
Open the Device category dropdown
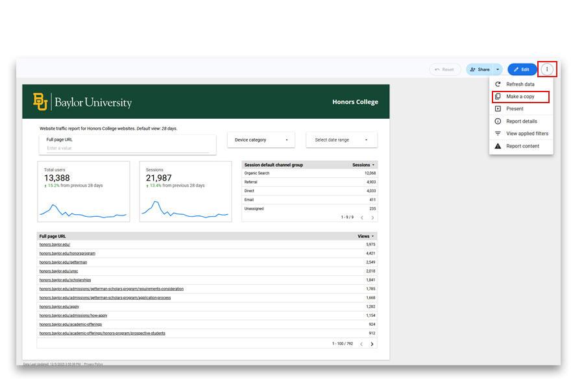click(261, 140)
